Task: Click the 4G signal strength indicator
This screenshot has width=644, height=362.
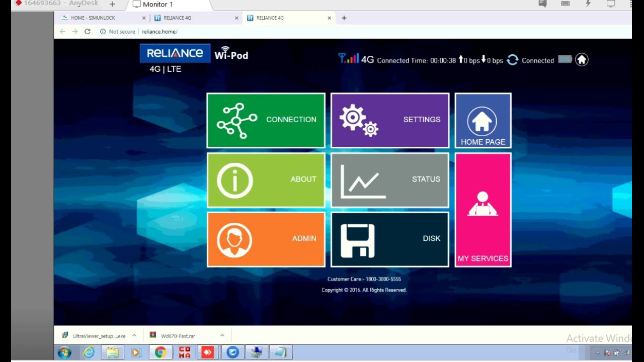Action: click(349, 59)
